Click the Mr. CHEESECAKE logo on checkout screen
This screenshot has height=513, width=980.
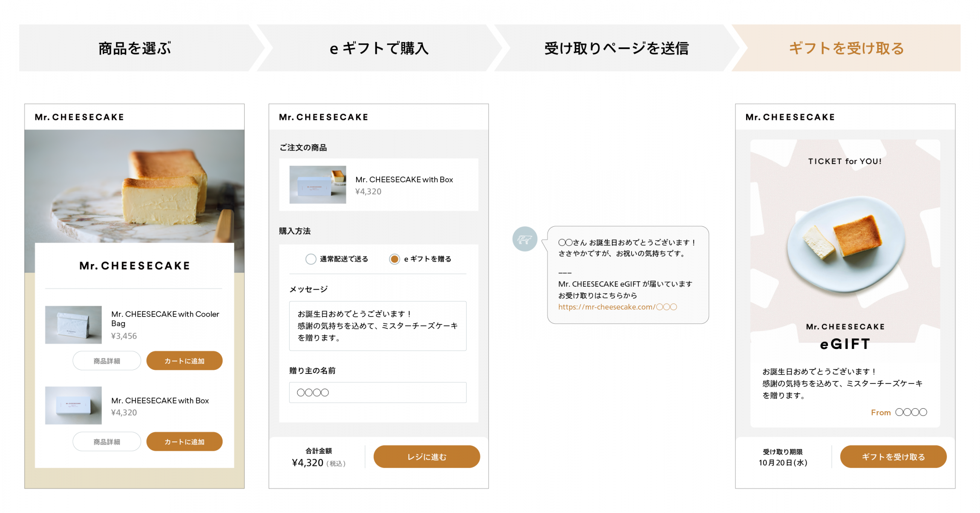coord(324,117)
